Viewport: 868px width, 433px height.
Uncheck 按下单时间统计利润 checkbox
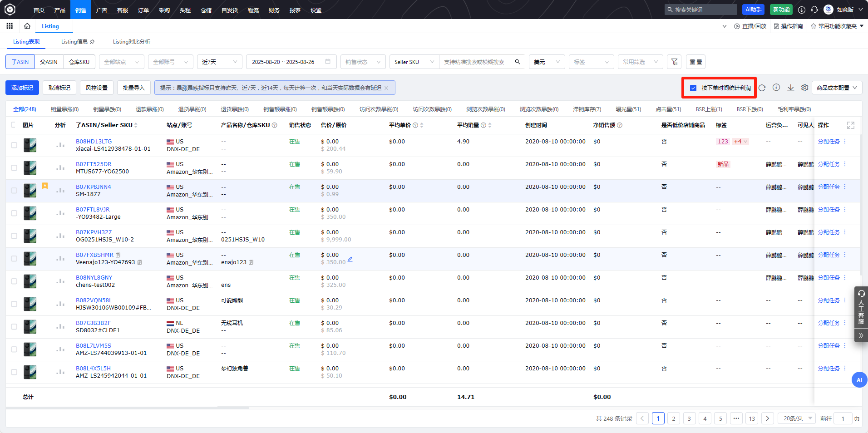pyautogui.click(x=693, y=88)
